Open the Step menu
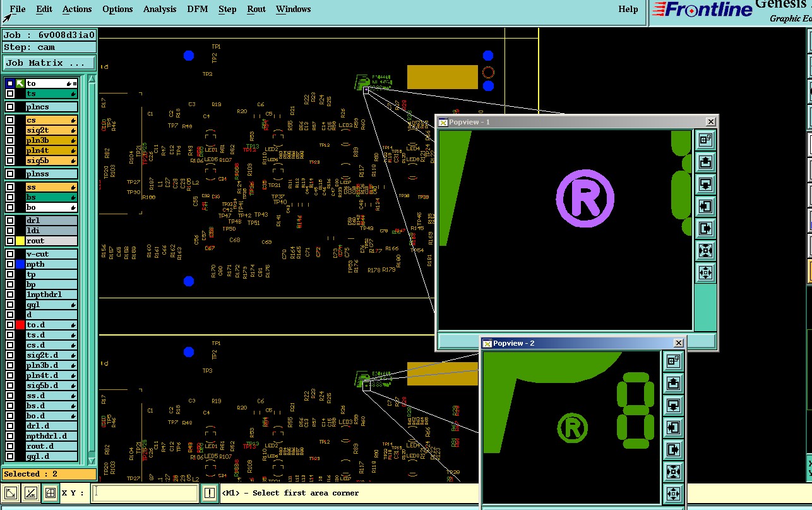This screenshot has height=510, width=812. [227, 9]
